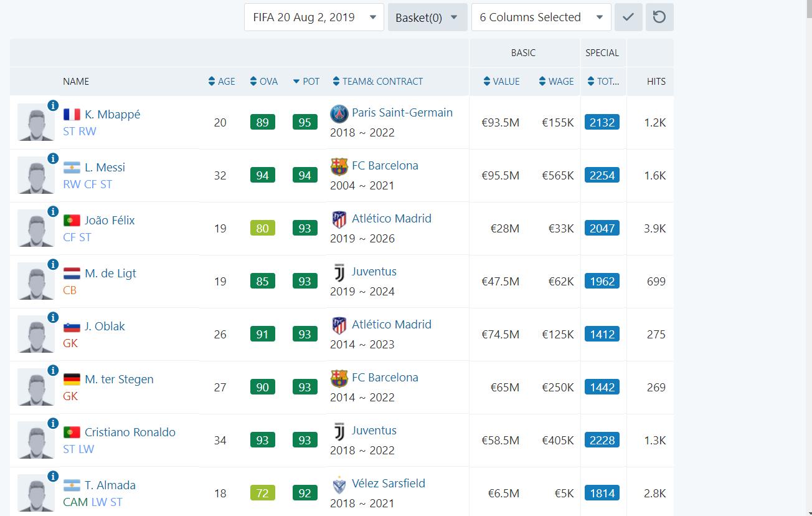Click J. Oblak's player photo thumbnail
This screenshot has height=516, width=812.
pos(35,334)
